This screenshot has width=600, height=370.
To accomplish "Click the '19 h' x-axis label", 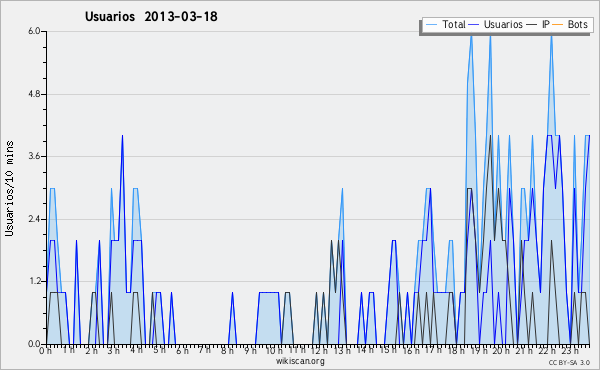I will (x=478, y=350).
